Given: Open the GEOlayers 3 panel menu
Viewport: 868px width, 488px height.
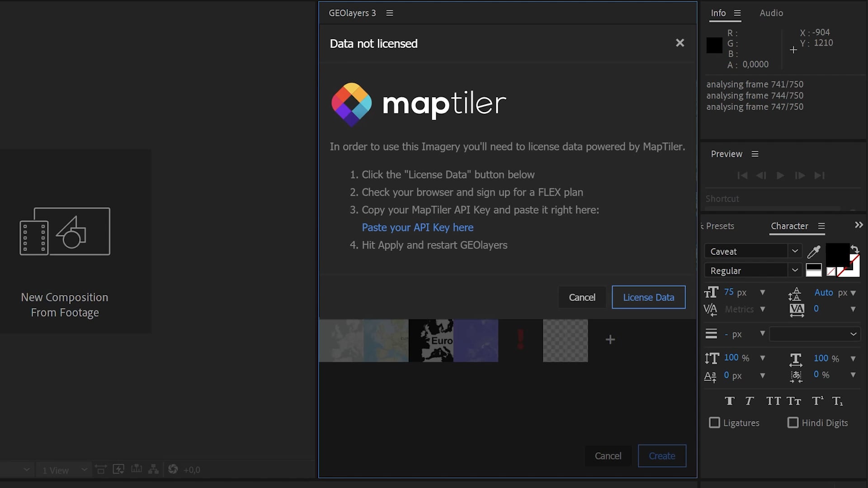Looking at the screenshot, I should 390,13.
